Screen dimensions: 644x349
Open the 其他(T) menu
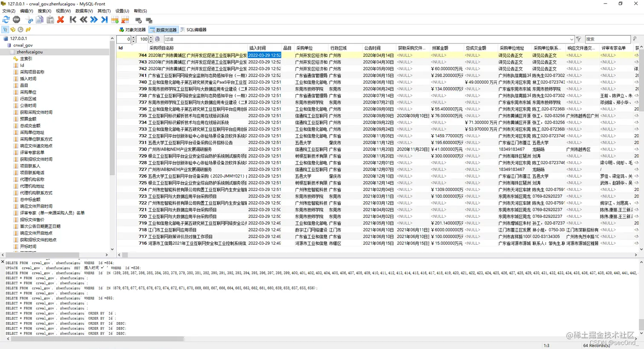coord(104,11)
